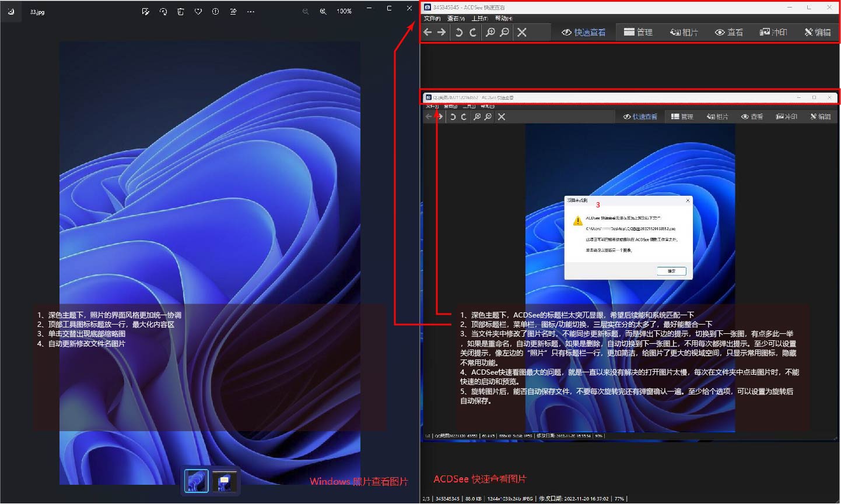
Task: Zoom out within smaller ACDSee window toolbar
Action: pos(488,117)
